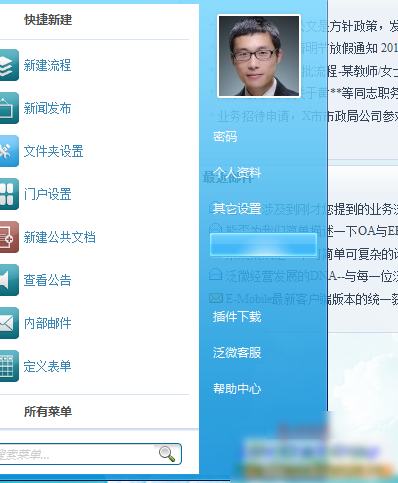Open 门户设置 entry
Screen dimensions: 398x483
[47, 194]
